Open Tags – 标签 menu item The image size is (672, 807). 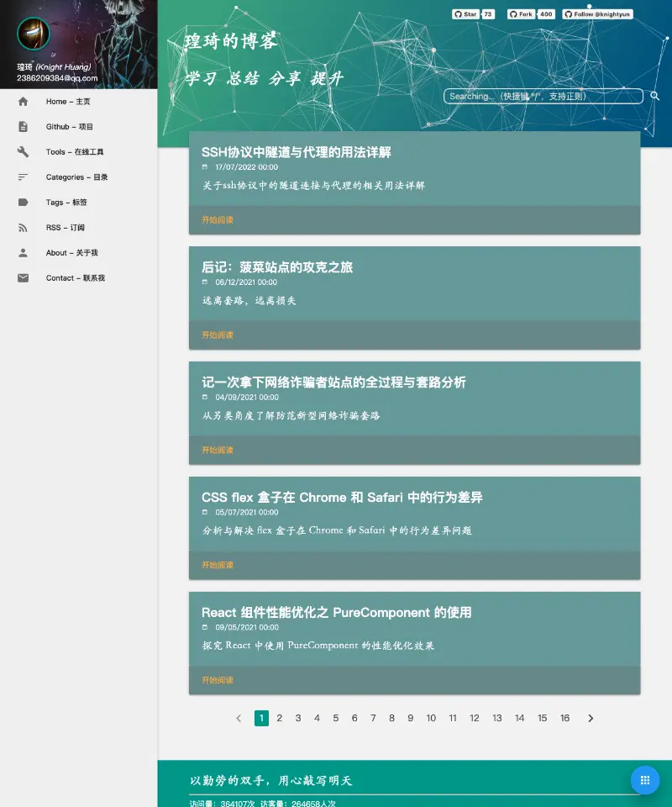(79, 203)
